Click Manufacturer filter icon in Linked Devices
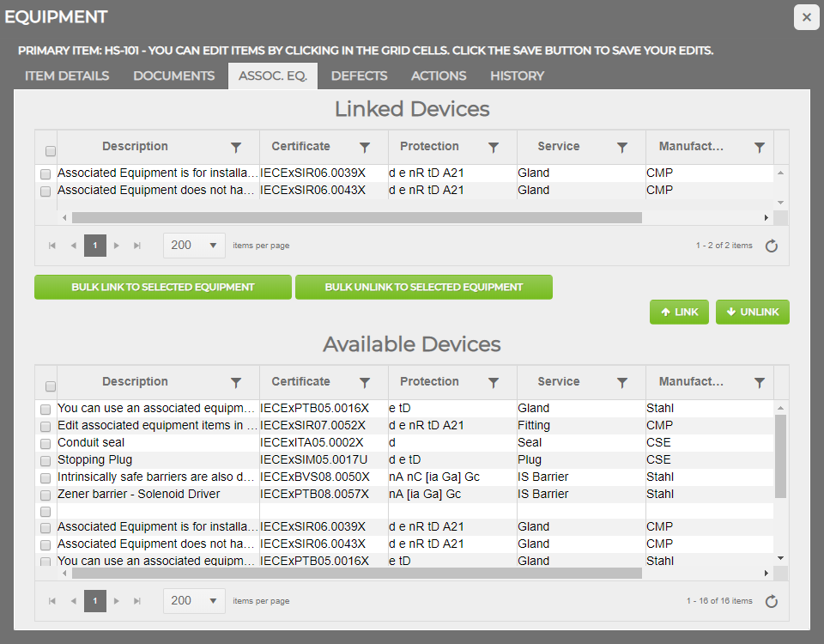 click(x=760, y=148)
